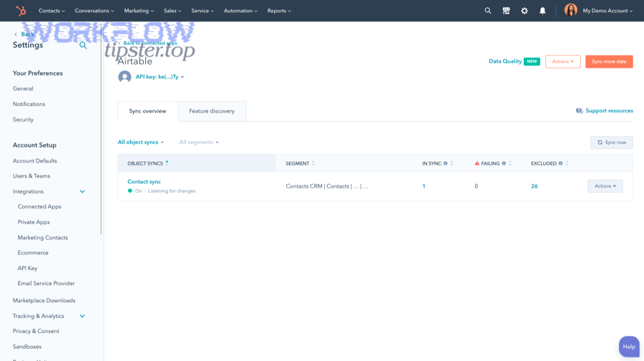
Task: Click the Sync now button
Action: (612, 143)
